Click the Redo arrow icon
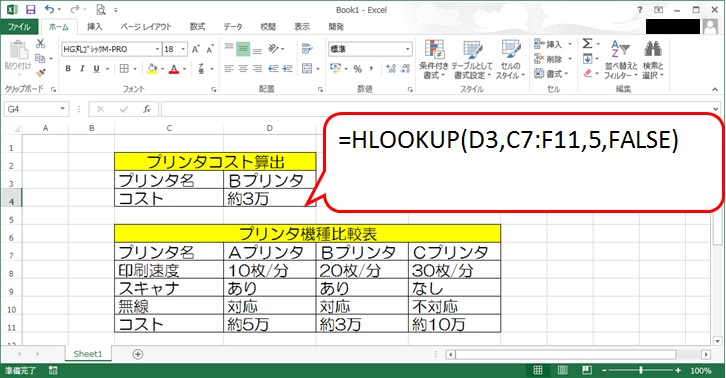 (74, 9)
